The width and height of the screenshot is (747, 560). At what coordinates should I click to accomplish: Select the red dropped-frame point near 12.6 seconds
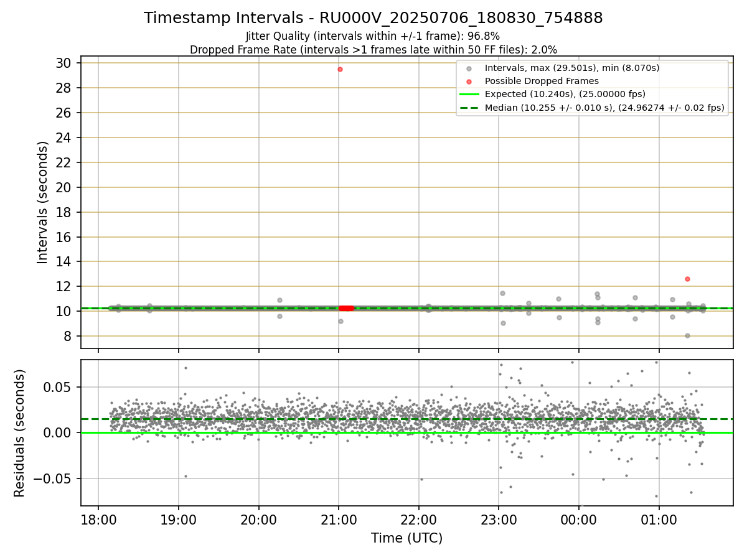[687, 279]
